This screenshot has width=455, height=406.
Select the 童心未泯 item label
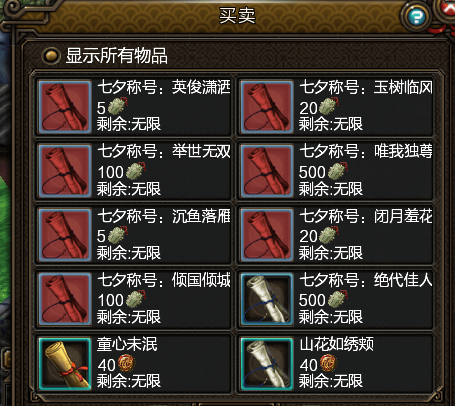click(127, 344)
